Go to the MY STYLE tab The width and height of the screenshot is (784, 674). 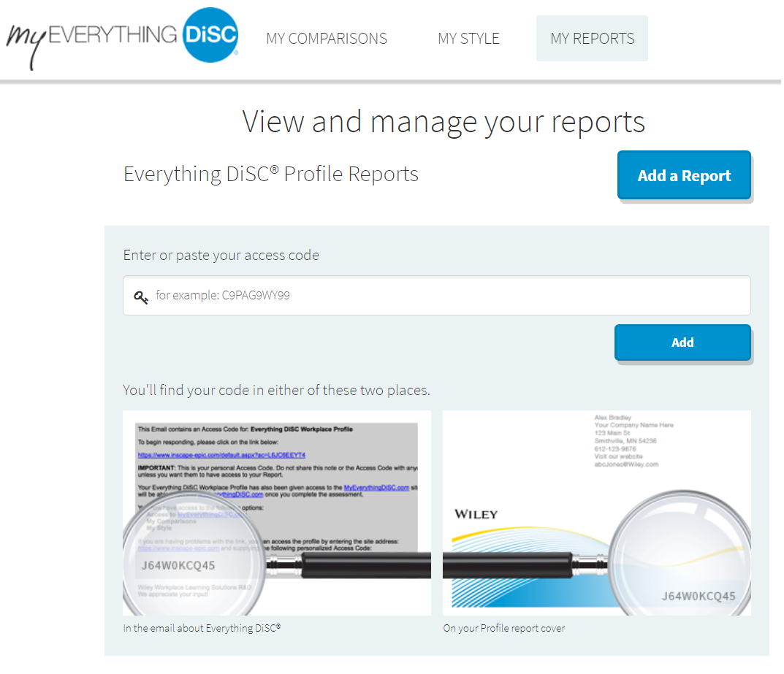pos(468,39)
